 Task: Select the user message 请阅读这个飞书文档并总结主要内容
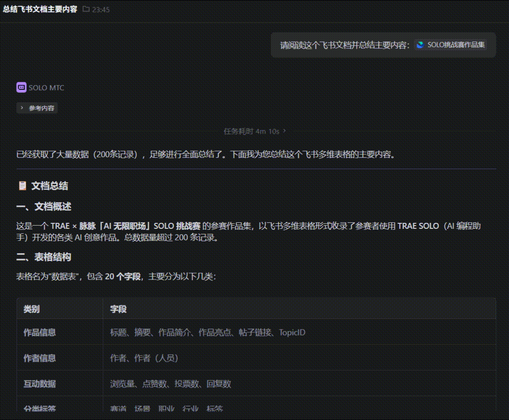[345, 45]
